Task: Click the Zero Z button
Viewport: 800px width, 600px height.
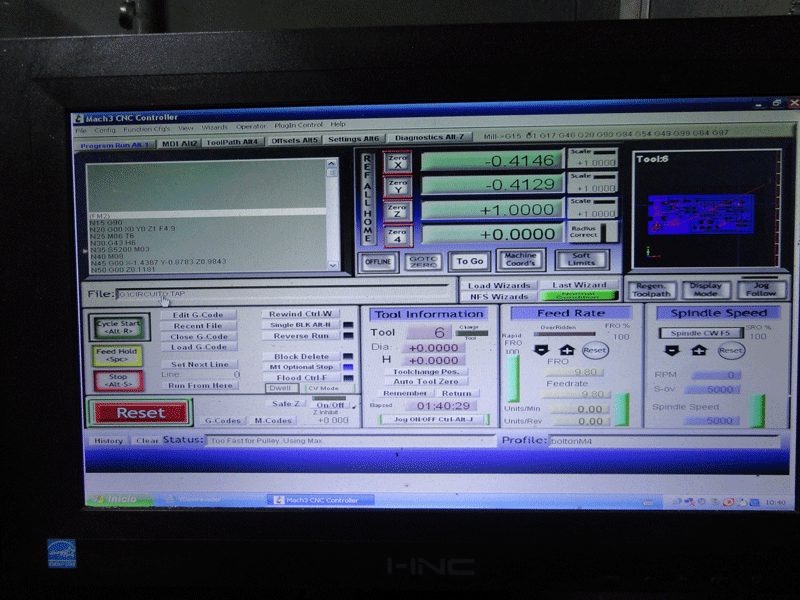Action: (397, 211)
